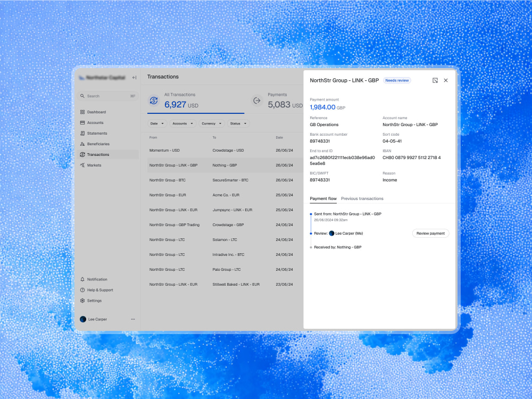Open Notification in the sidebar
This screenshot has width=532, height=399.
107,279
